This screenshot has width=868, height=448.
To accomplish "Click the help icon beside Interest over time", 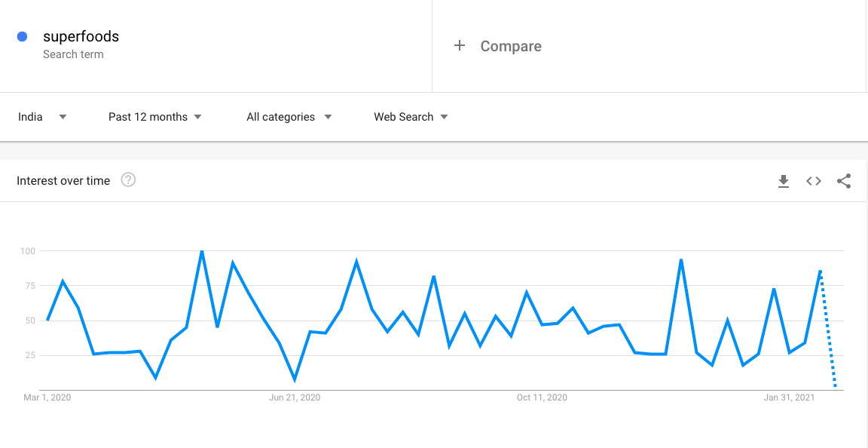I will 128,180.
